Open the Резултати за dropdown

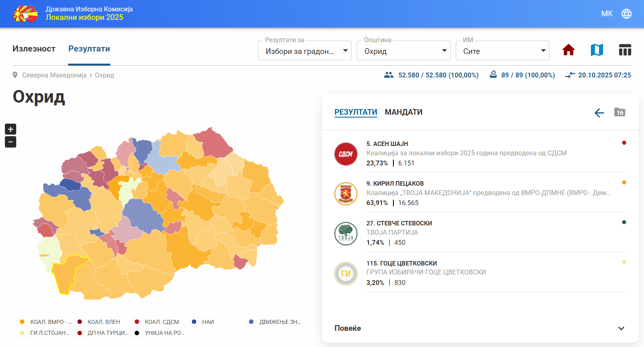(305, 51)
